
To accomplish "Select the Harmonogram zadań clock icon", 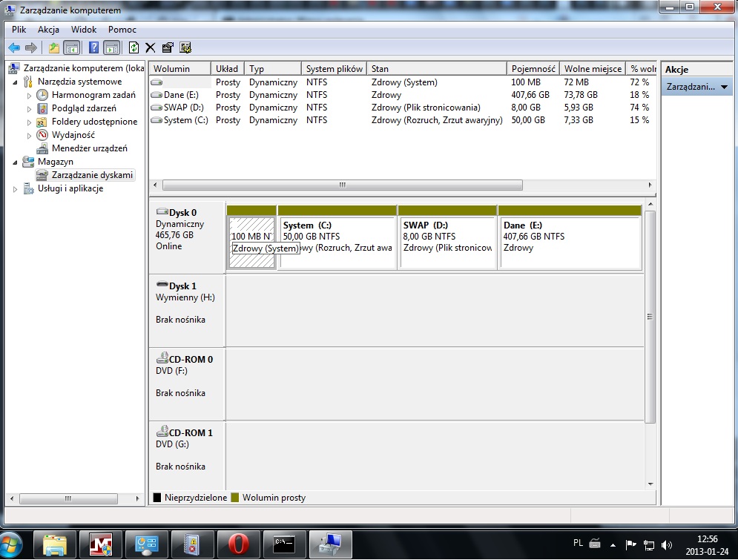I will (x=42, y=95).
